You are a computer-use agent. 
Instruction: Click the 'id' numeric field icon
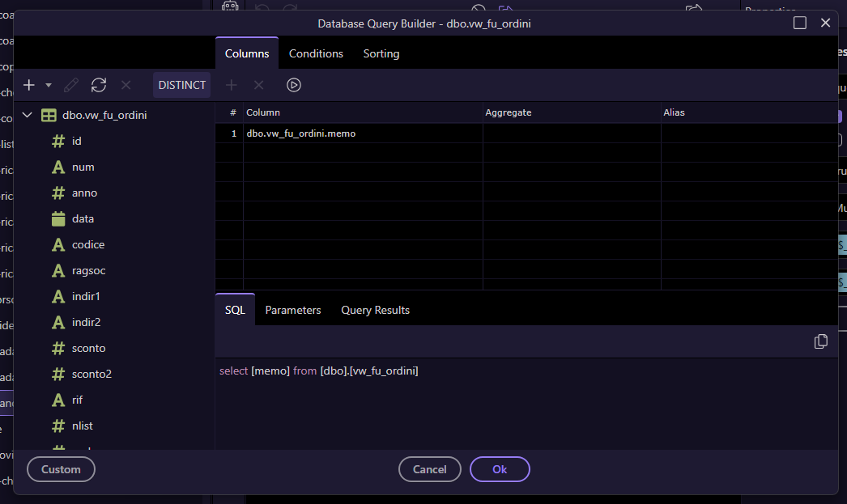tap(58, 142)
